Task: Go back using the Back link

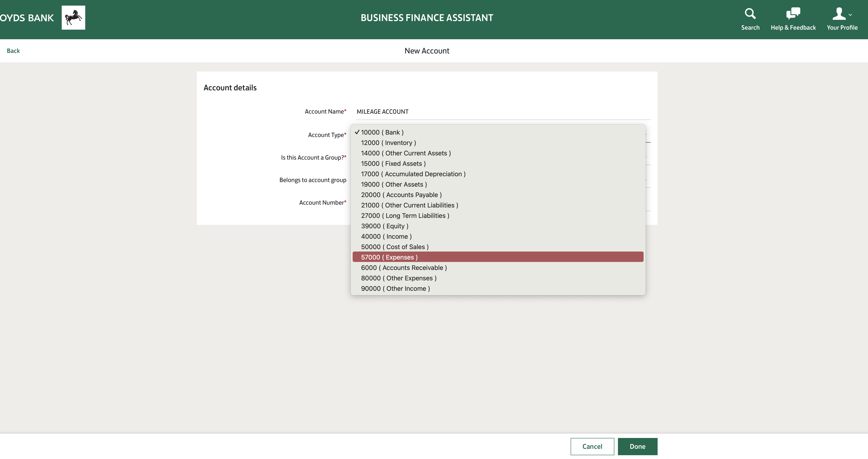Action: pos(13,51)
